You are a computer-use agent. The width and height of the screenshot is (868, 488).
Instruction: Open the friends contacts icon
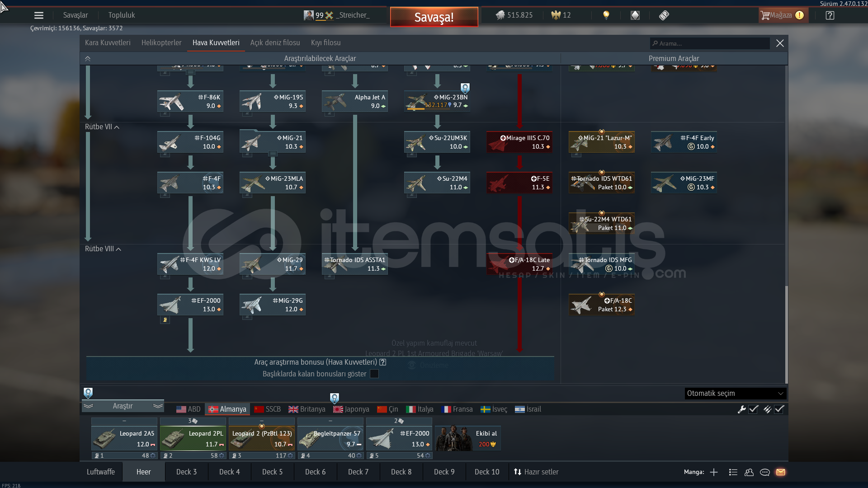pyautogui.click(x=749, y=472)
